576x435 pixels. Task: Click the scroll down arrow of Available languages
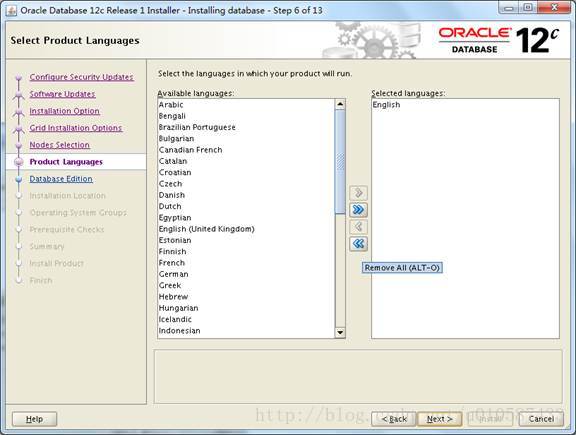(340, 333)
